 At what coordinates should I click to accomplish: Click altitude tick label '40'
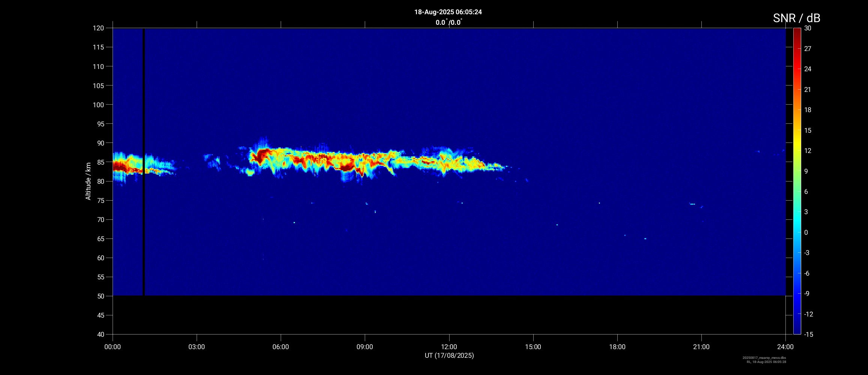tap(100, 334)
